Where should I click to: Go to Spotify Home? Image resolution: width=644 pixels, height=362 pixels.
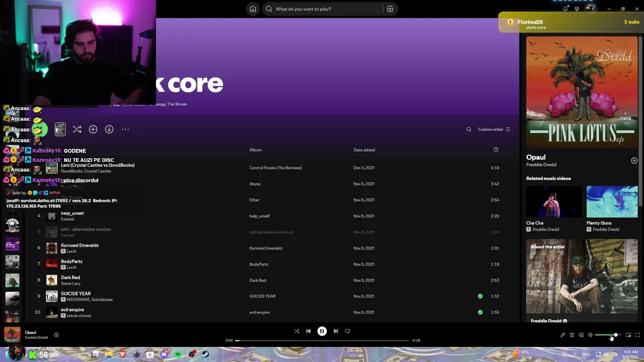(x=253, y=9)
